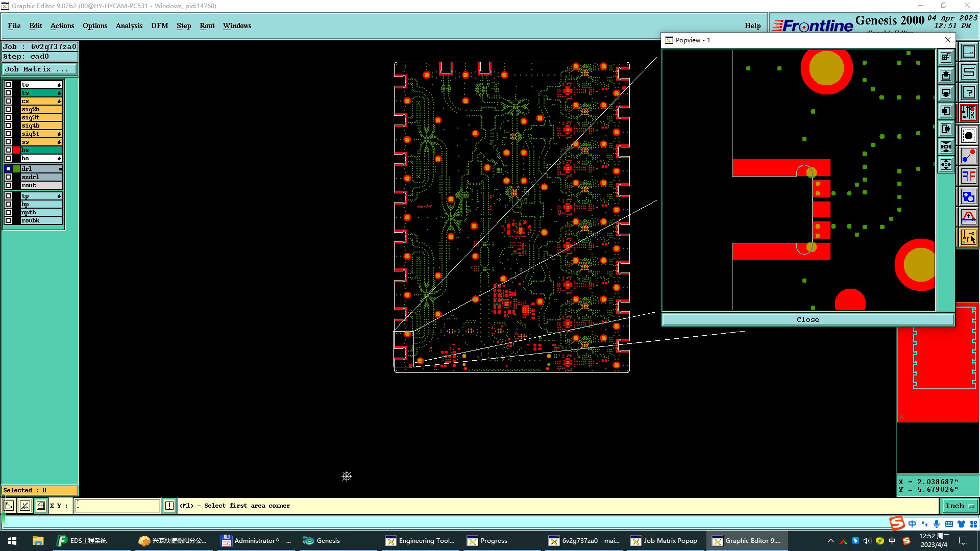
Task: Click the hand marker on layer 'sig5t'
Action: click(59, 134)
